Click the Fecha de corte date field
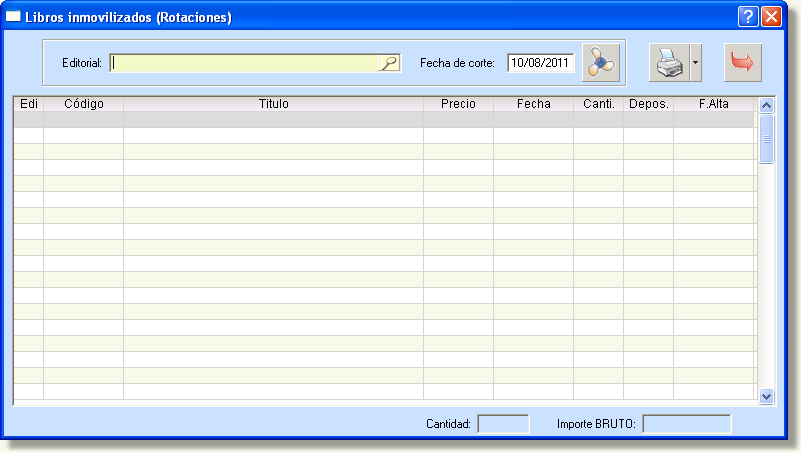The width and height of the screenshot is (801, 453). (540, 63)
